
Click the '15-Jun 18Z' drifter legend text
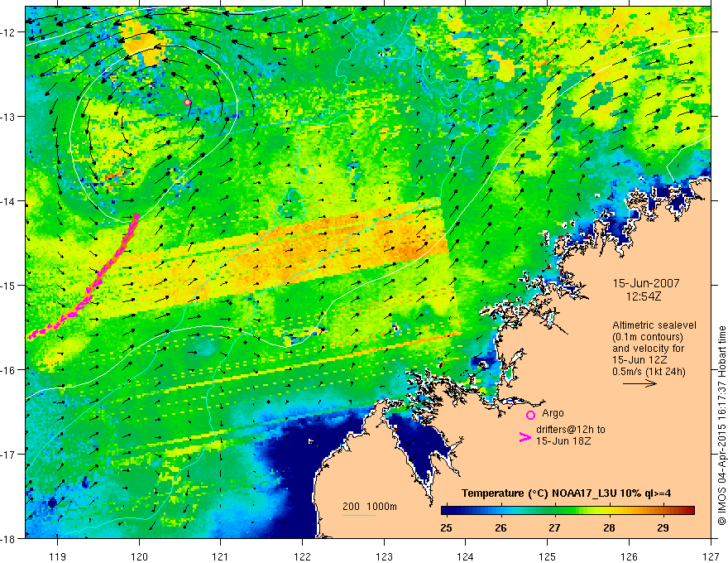(x=563, y=441)
